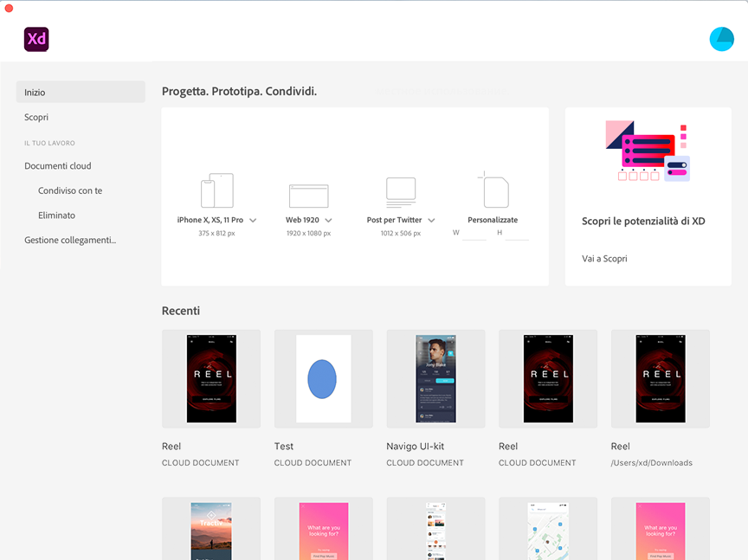Viewport: 748px width, 560px height.
Task: Click the Adobe XD logo icon
Action: coord(36,39)
